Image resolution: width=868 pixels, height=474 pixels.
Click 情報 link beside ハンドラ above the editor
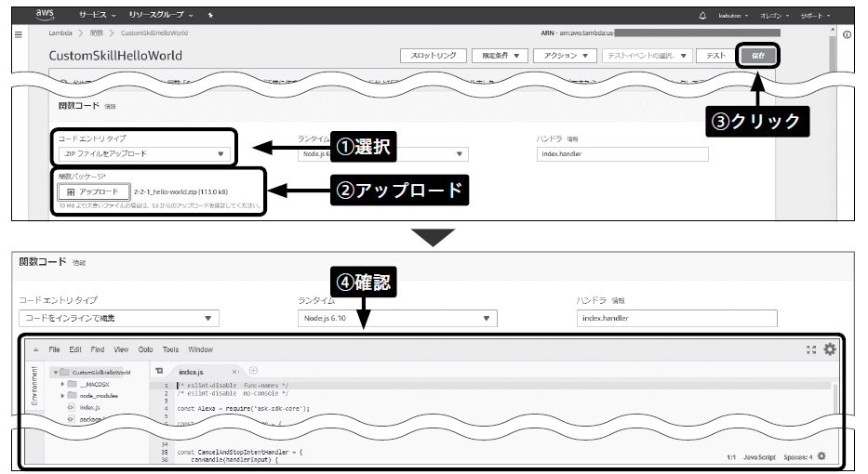pyautogui.click(x=619, y=301)
